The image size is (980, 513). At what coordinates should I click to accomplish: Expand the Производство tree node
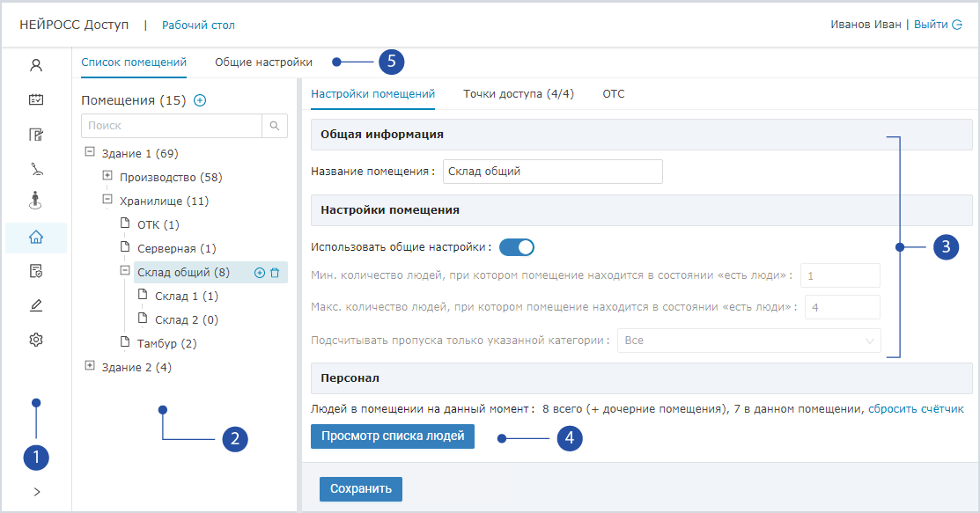point(107,176)
